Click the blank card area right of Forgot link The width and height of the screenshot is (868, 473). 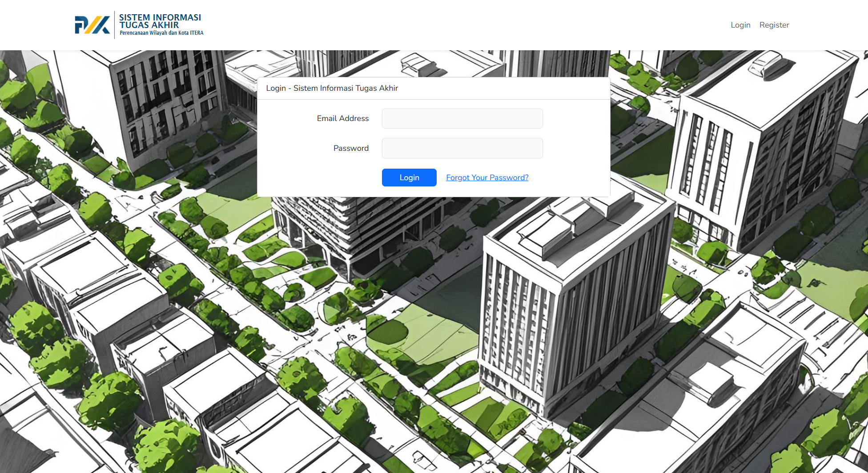569,178
